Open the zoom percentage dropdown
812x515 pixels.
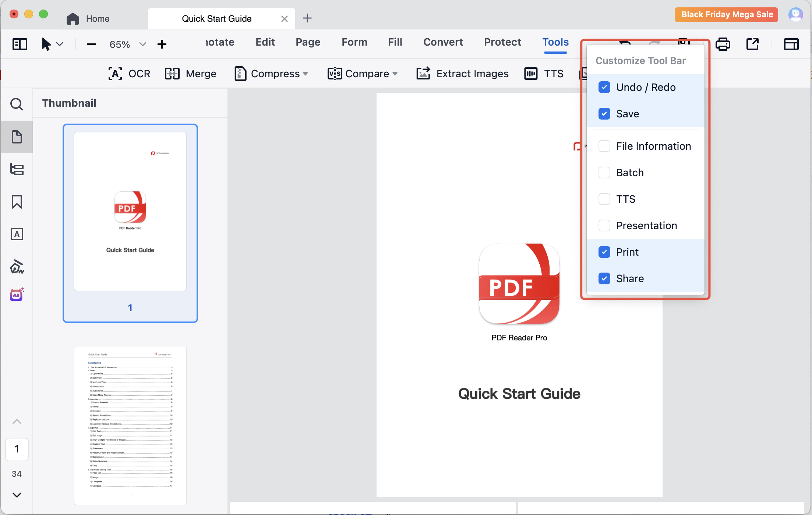click(142, 45)
